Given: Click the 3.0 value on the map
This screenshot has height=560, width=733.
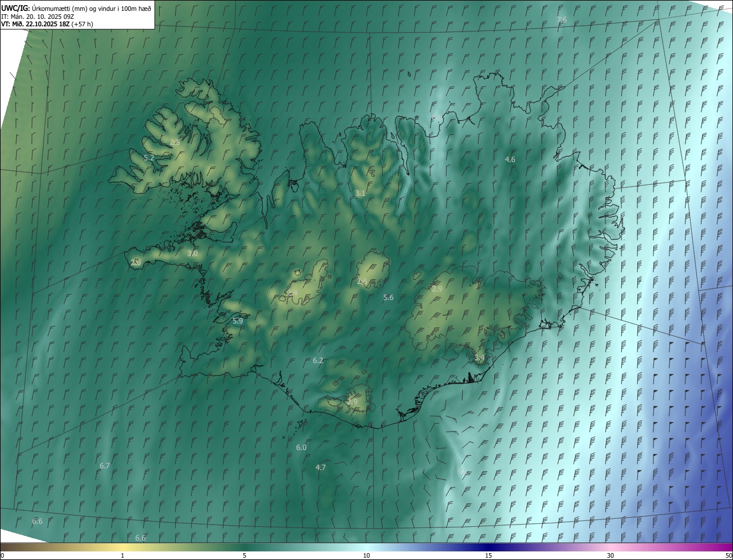Looking at the screenshot, I should (x=192, y=253).
